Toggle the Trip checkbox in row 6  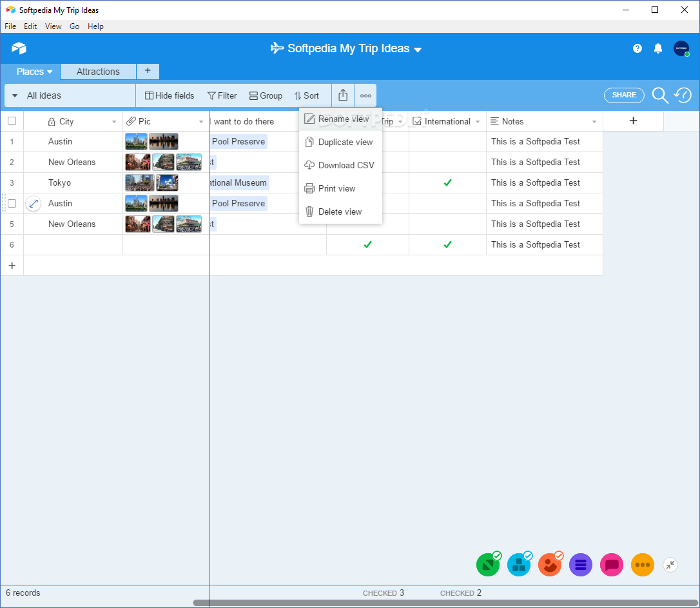[367, 244]
